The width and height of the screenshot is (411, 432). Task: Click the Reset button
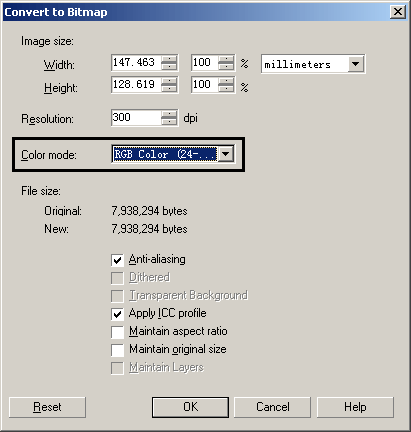pyautogui.click(x=47, y=407)
